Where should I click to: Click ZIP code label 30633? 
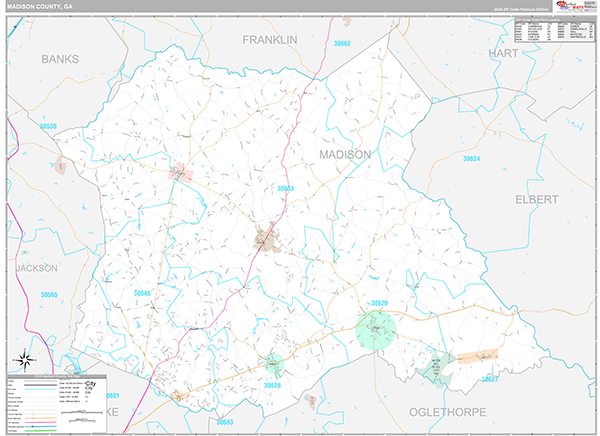pyautogui.click(x=285, y=189)
